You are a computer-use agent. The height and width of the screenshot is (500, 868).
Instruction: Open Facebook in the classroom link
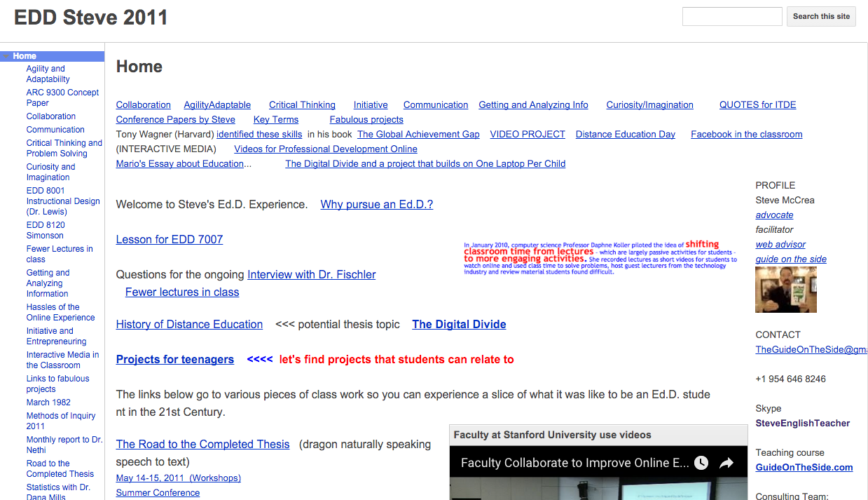[x=747, y=135]
